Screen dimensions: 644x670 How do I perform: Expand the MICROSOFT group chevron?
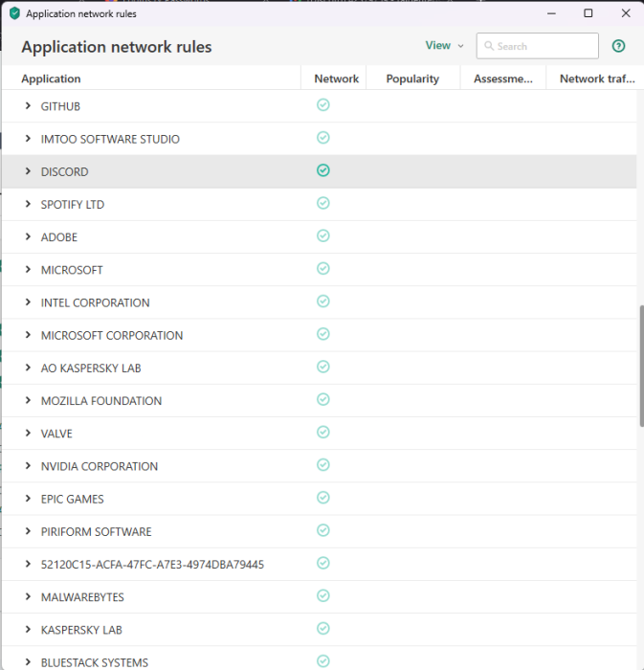tap(28, 269)
